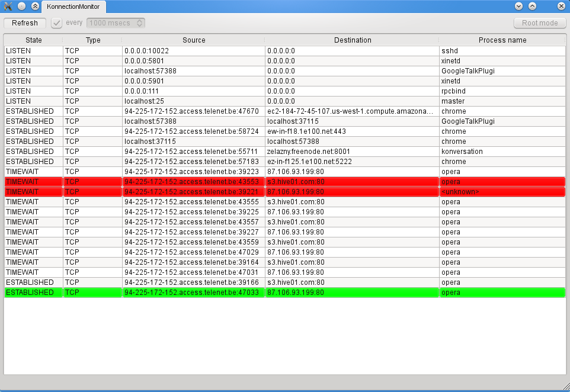
Task: Select destination ez-in-f125.1e100.net:5222
Action: (x=353, y=162)
